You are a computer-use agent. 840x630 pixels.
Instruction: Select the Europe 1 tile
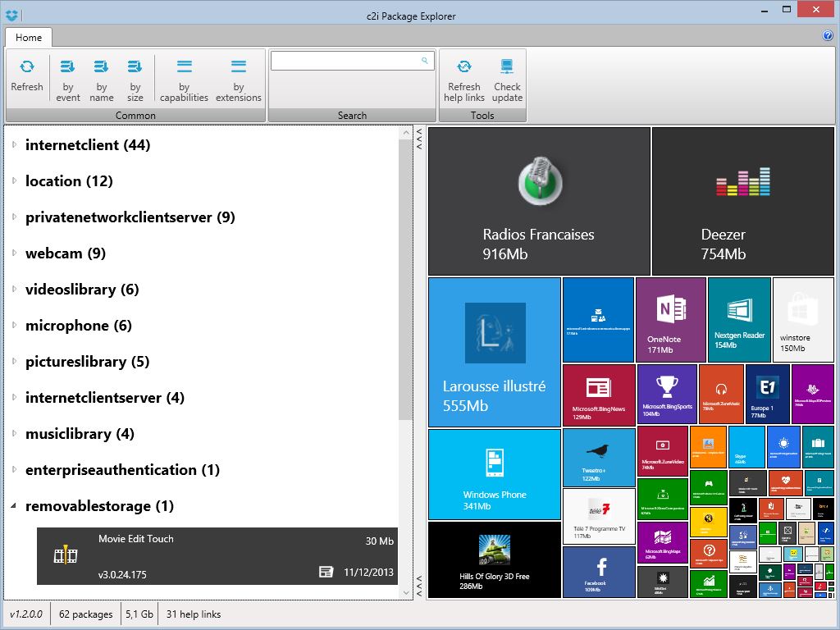[x=768, y=395]
